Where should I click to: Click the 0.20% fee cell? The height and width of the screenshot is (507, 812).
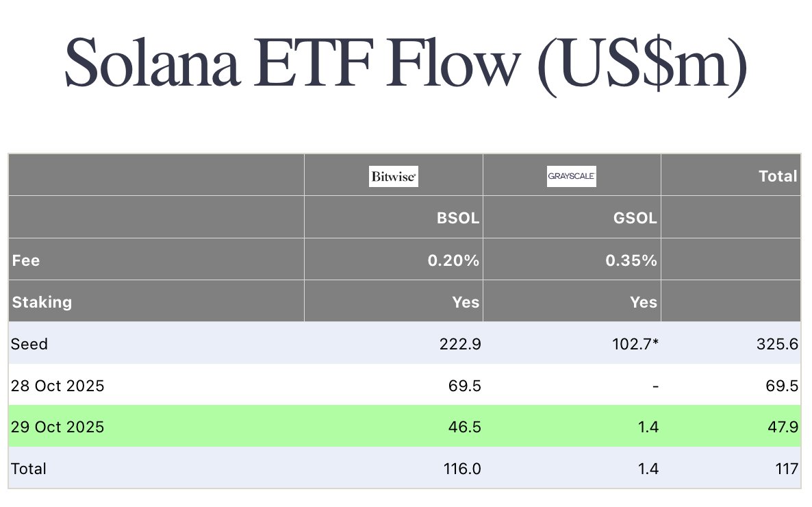457,260
